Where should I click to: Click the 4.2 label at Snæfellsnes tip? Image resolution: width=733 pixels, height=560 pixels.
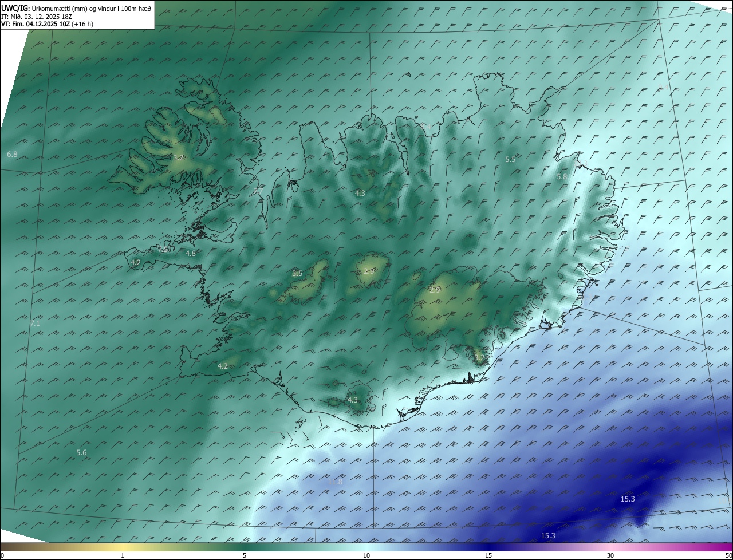click(136, 263)
